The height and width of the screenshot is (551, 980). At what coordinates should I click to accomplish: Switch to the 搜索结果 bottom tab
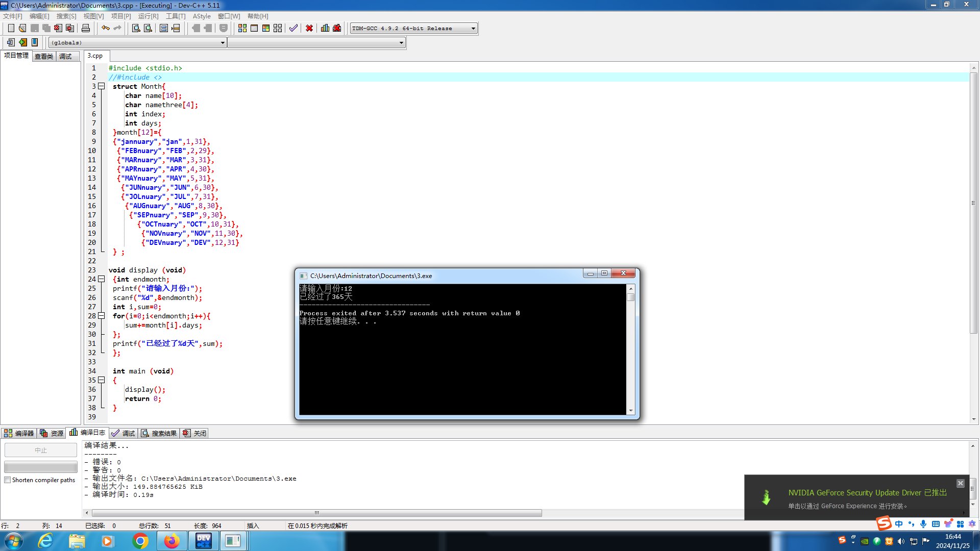[x=159, y=433]
